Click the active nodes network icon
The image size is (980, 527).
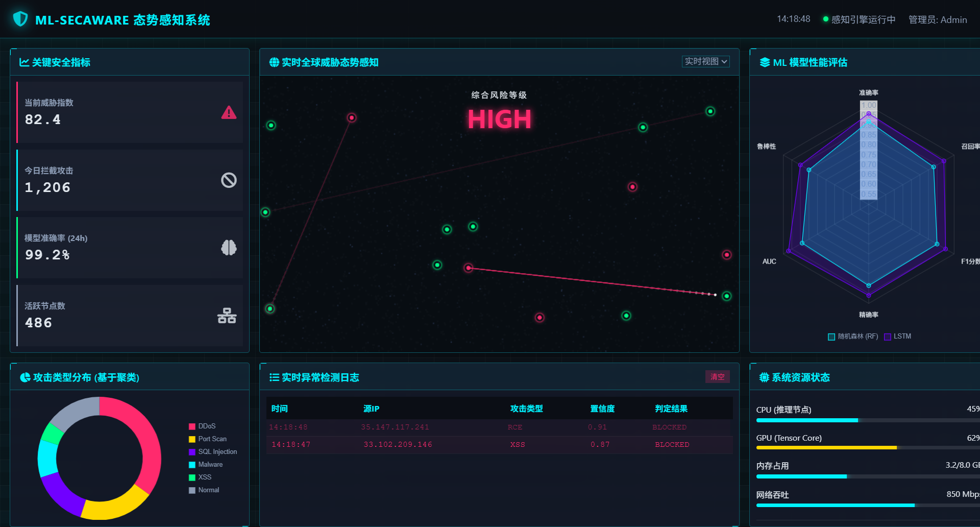[227, 316]
